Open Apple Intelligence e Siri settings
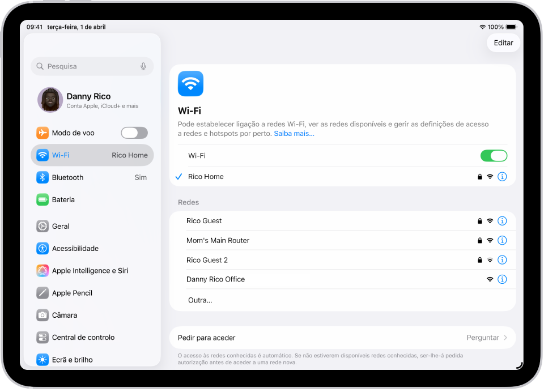 [92, 271]
